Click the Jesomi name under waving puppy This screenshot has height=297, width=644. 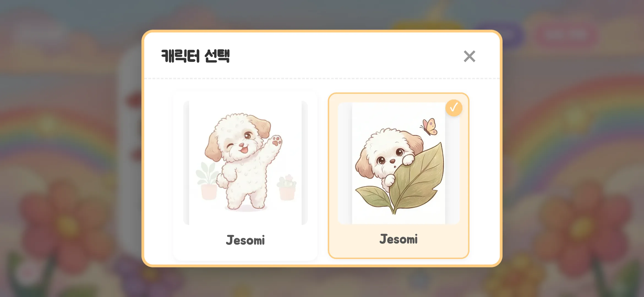pos(245,240)
